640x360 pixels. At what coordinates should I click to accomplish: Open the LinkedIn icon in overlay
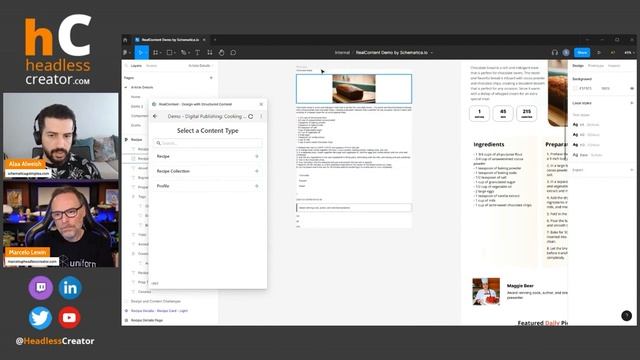pyautogui.click(x=70, y=288)
